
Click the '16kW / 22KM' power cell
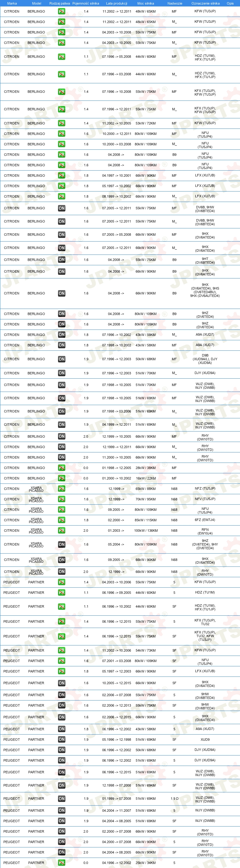point(146,478)
